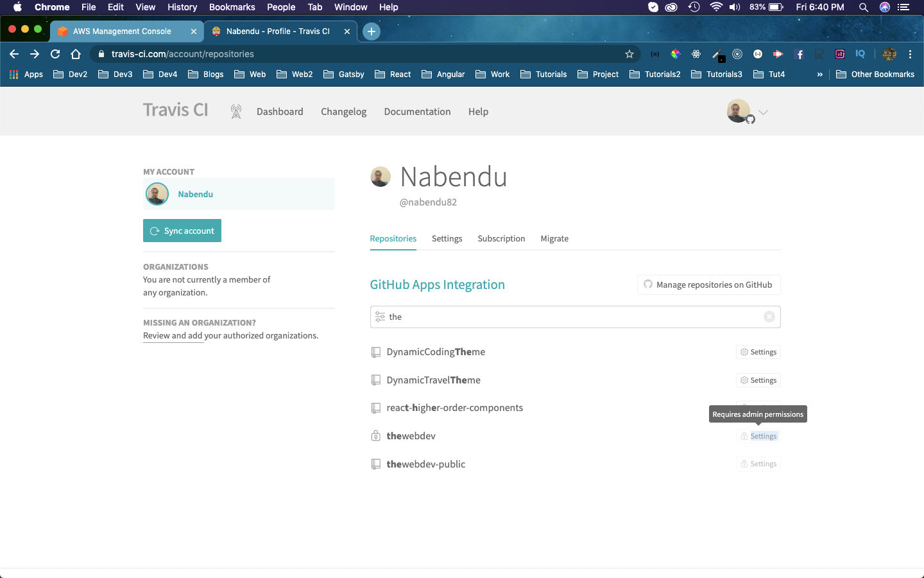Viewport: 924px width, 578px height.
Task: Click the repository filter icon in search box
Action: (381, 317)
